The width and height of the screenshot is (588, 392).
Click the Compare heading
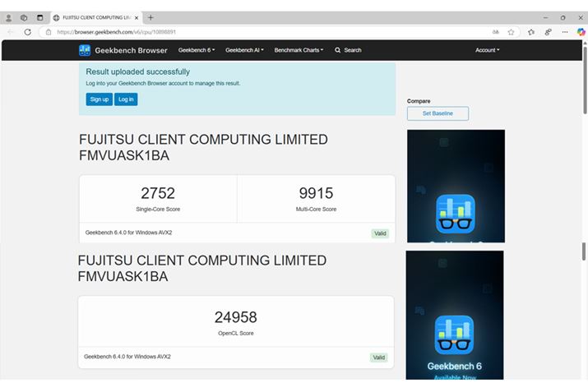click(x=419, y=101)
